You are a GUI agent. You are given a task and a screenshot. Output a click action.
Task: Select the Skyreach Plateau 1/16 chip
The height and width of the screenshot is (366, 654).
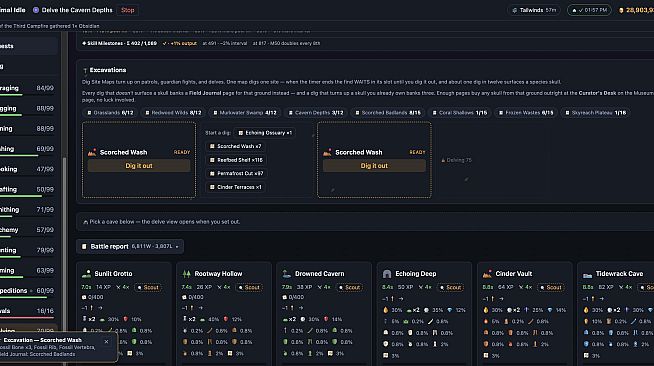(x=595, y=113)
